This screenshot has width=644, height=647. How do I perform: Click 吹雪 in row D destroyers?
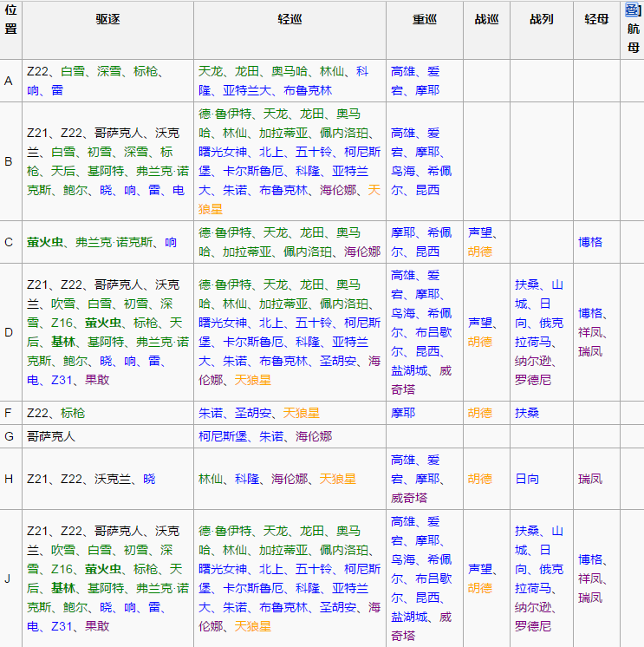coord(63,304)
